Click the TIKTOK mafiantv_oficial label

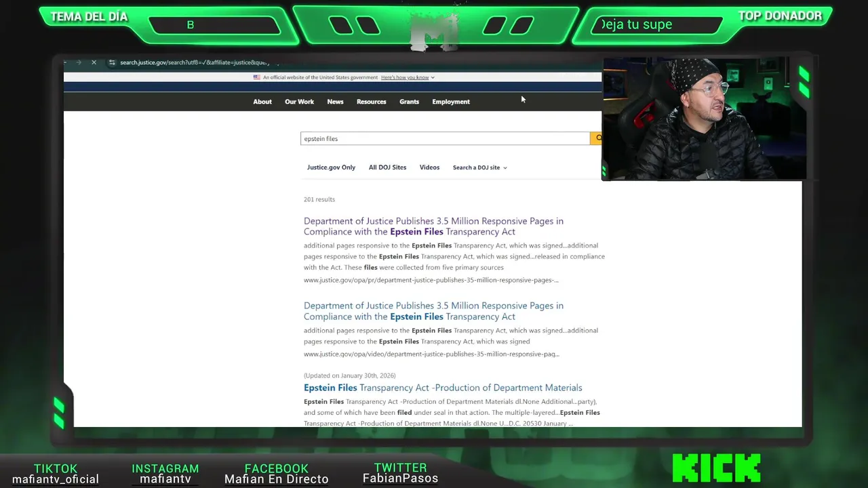point(56,474)
